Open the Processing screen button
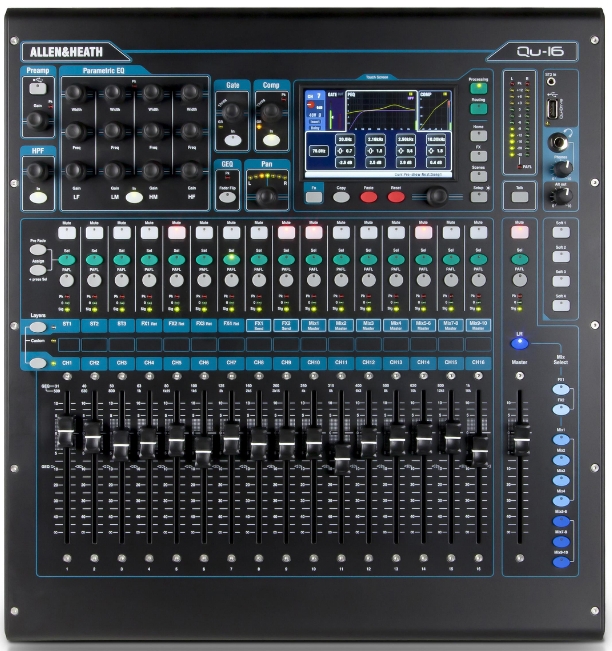 (x=478, y=88)
